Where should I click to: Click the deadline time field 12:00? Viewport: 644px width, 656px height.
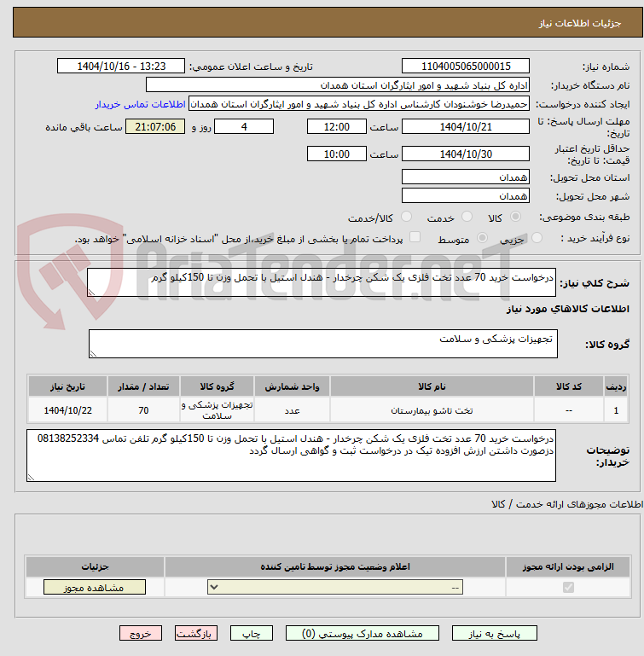pos(336,127)
